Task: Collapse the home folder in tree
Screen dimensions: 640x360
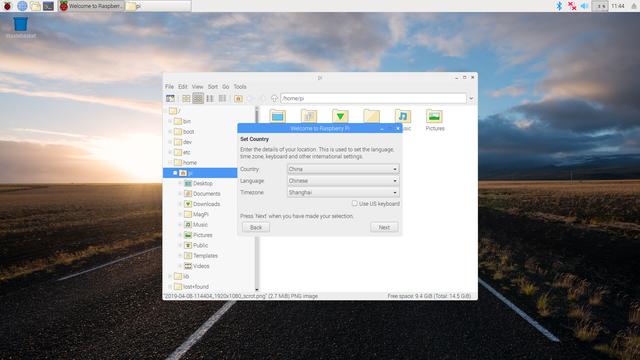Action: (170, 162)
